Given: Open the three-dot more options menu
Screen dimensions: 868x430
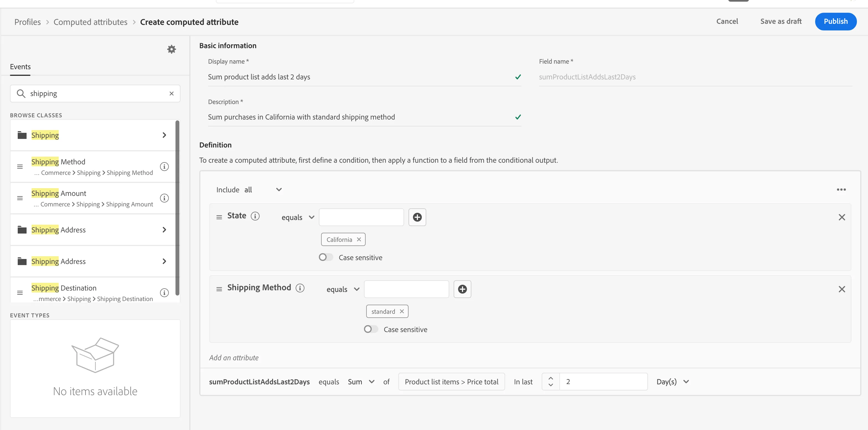Looking at the screenshot, I should pyautogui.click(x=841, y=190).
